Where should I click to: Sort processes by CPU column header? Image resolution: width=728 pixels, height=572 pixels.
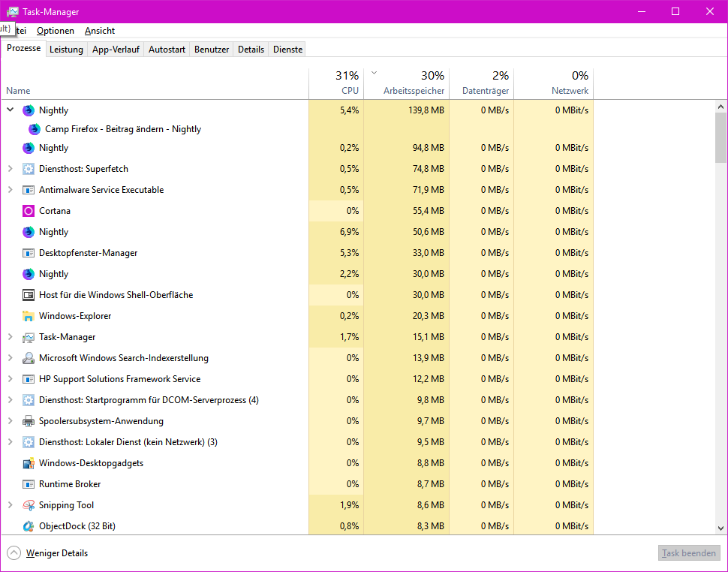[x=336, y=83]
